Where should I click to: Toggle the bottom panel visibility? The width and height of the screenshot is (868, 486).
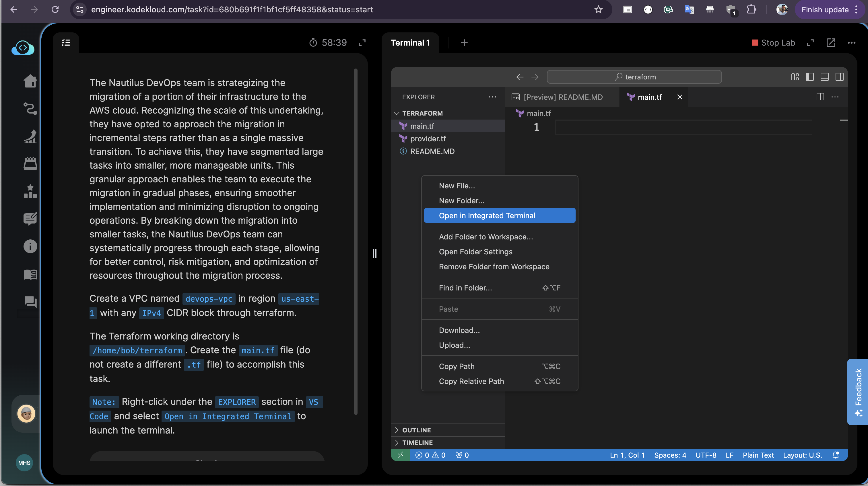coord(825,77)
